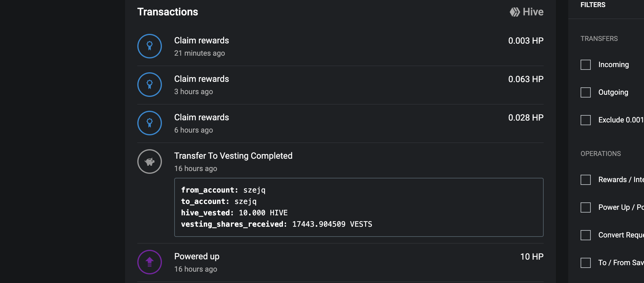
Task: Click the Hive logo icon
Action: pyautogui.click(x=515, y=12)
